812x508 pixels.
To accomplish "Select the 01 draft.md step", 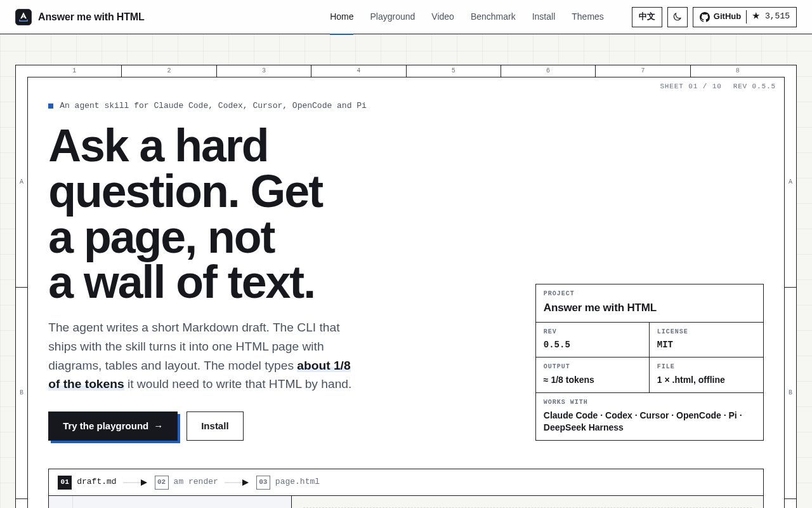I will [87, 482].
